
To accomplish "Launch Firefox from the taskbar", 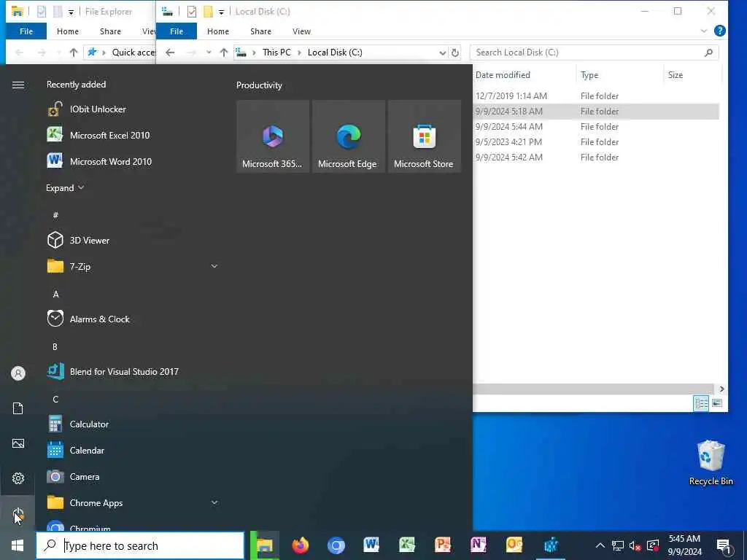I will coord(300,545).
